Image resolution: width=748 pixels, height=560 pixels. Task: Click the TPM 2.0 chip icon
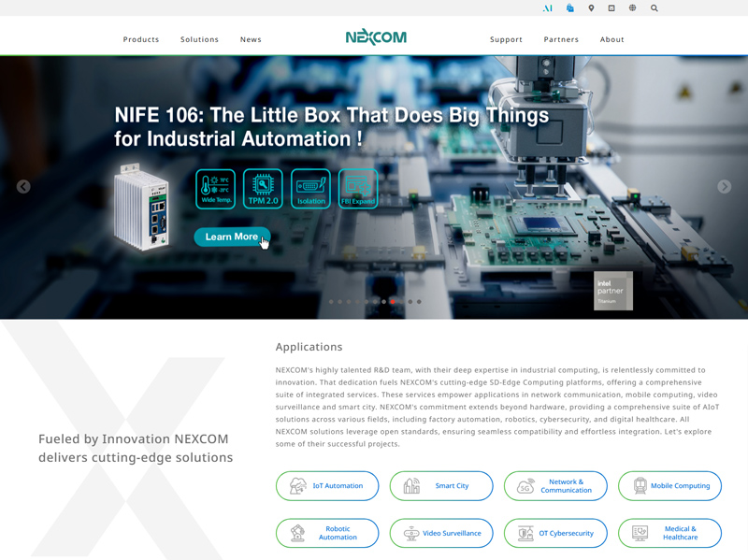[263, 189]
